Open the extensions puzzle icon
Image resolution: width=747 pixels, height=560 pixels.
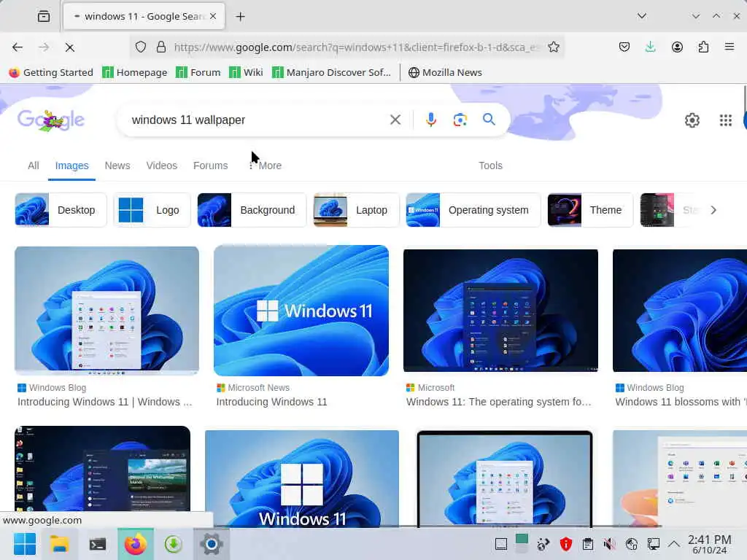point(703,47)
